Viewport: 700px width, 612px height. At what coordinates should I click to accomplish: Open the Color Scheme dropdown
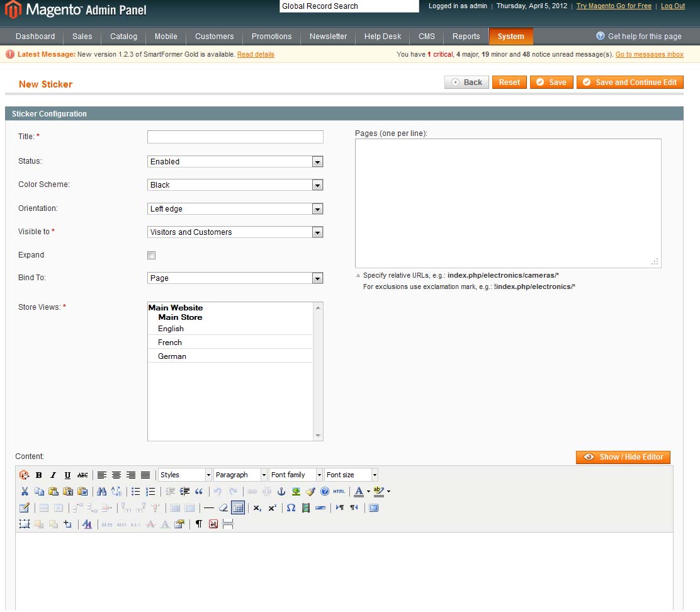[x=235, y=185]
